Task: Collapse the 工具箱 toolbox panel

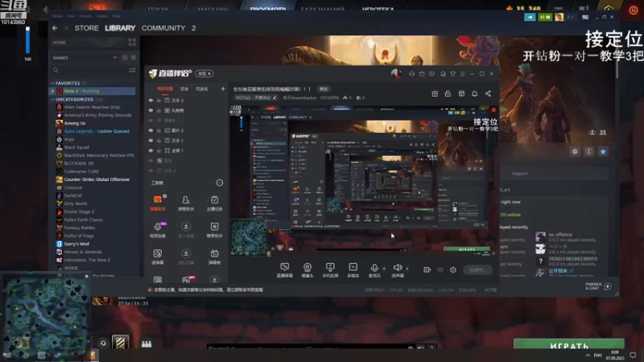Action: pyautogui.click(x=220, y=183)
